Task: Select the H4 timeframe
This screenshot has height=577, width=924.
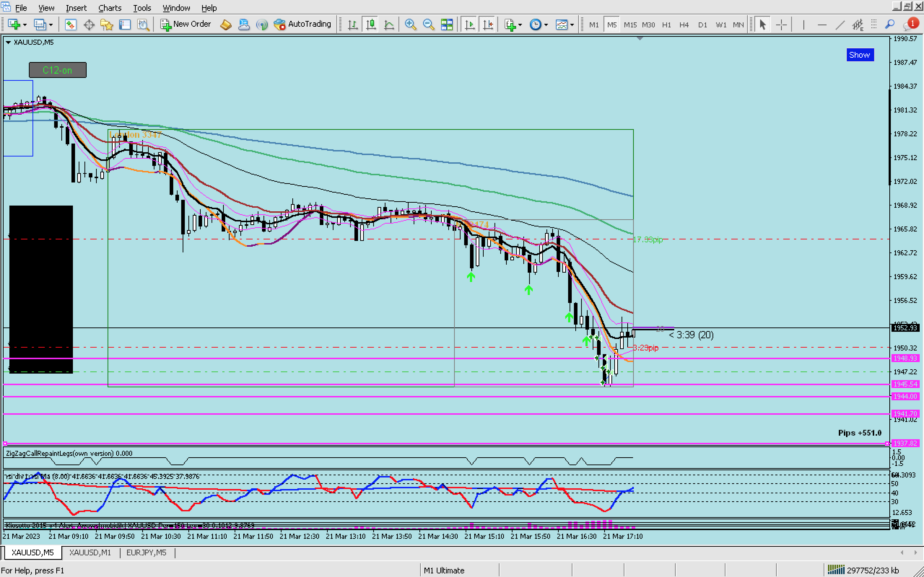Action: point(684,25)
